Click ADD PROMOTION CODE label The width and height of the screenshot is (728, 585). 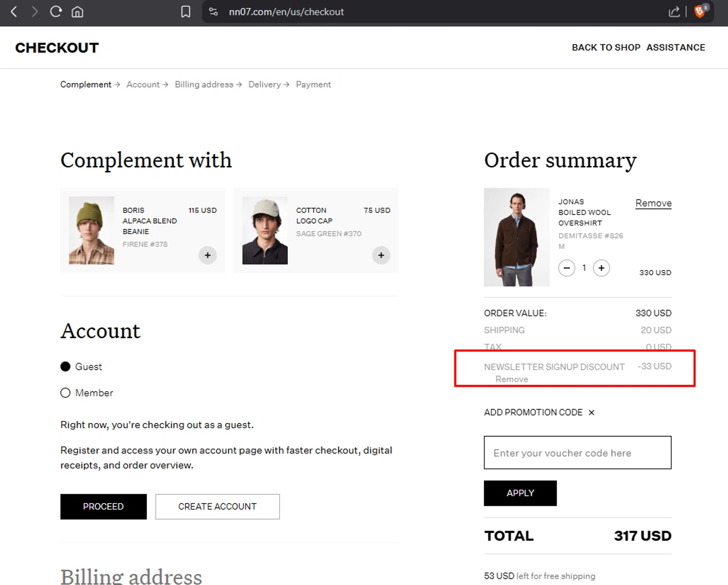point(533,413)
